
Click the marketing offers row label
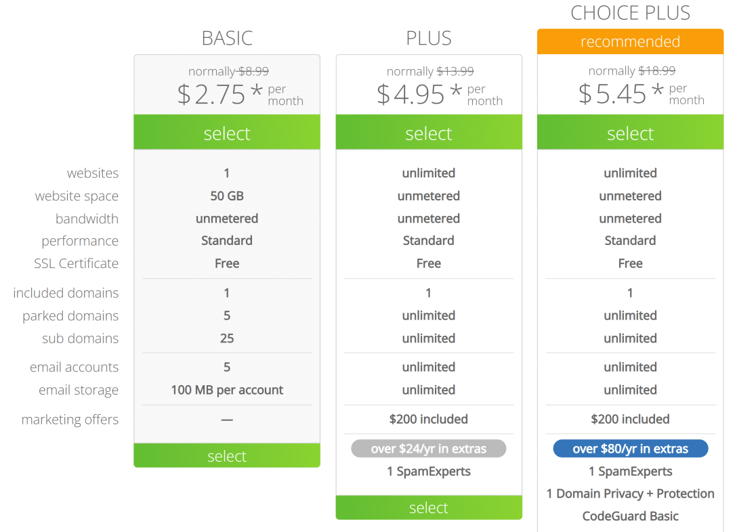[x=70, y=420]
